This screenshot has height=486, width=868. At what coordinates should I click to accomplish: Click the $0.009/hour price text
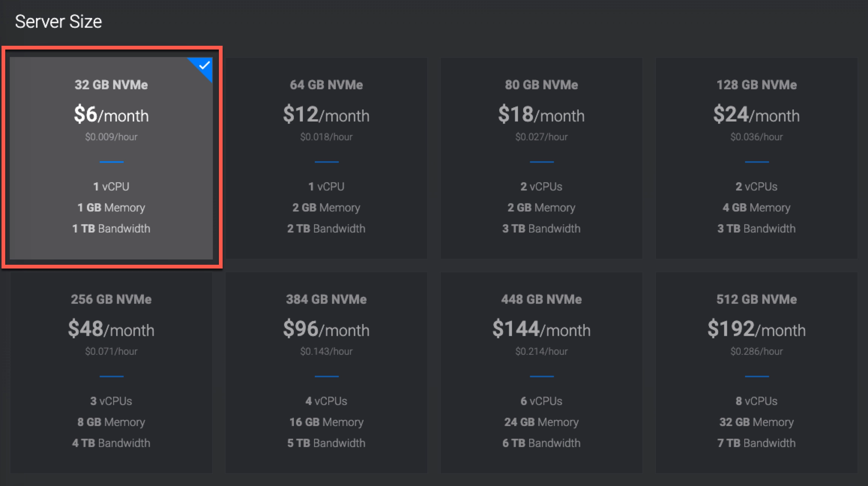(111, 137)
